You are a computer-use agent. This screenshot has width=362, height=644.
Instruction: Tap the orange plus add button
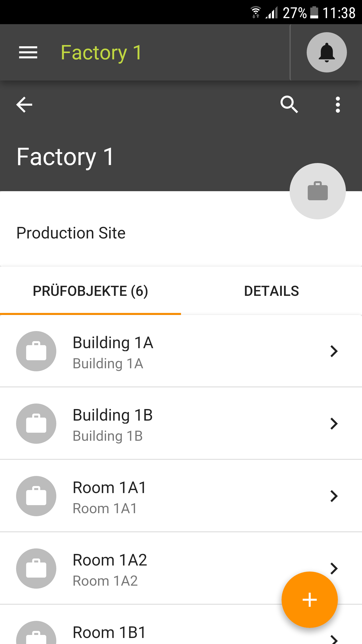tap(309, 600)
